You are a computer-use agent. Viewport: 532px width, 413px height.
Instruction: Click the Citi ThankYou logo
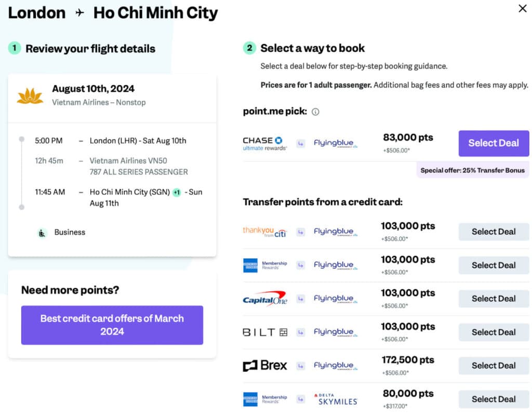(264, 232)
